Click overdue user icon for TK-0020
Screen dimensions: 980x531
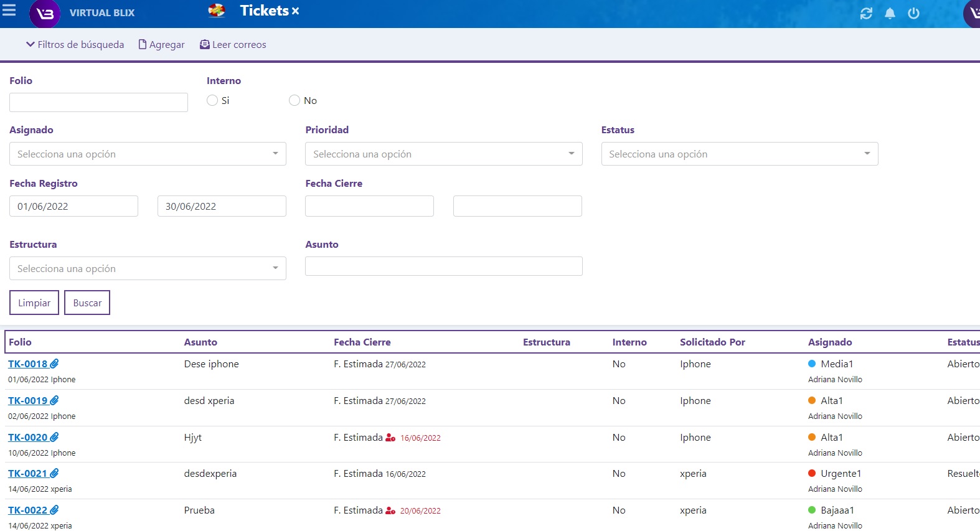[390, 438]
